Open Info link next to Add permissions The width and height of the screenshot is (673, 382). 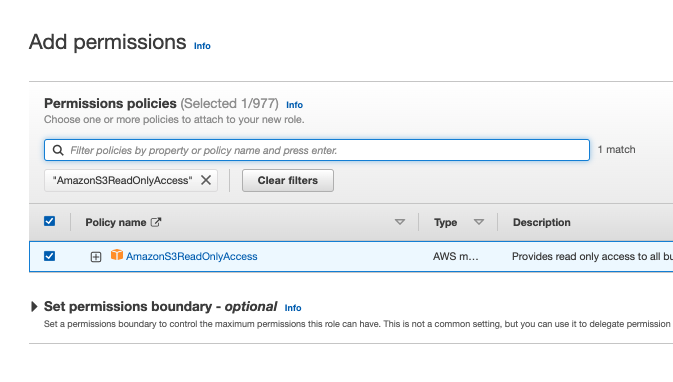click(x=202, y=46)
